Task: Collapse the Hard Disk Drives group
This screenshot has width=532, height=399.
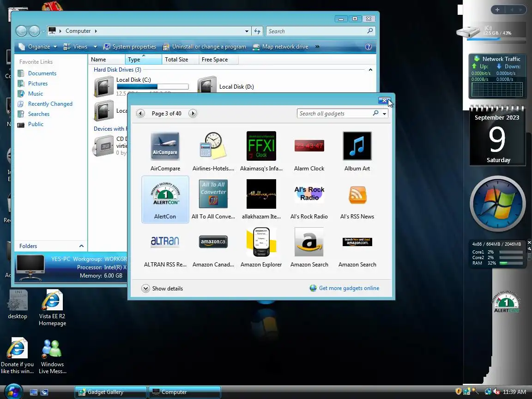Action: [370, 70]
